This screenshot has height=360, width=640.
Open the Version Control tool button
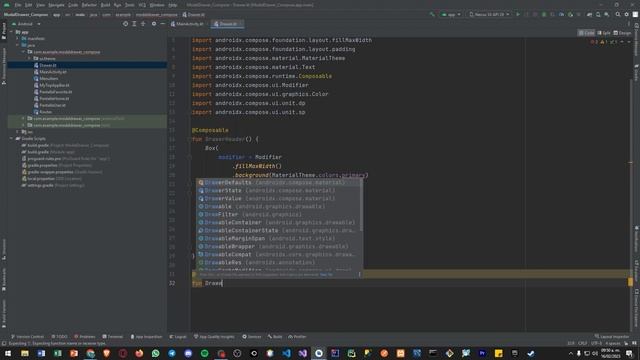coord(27,337)
